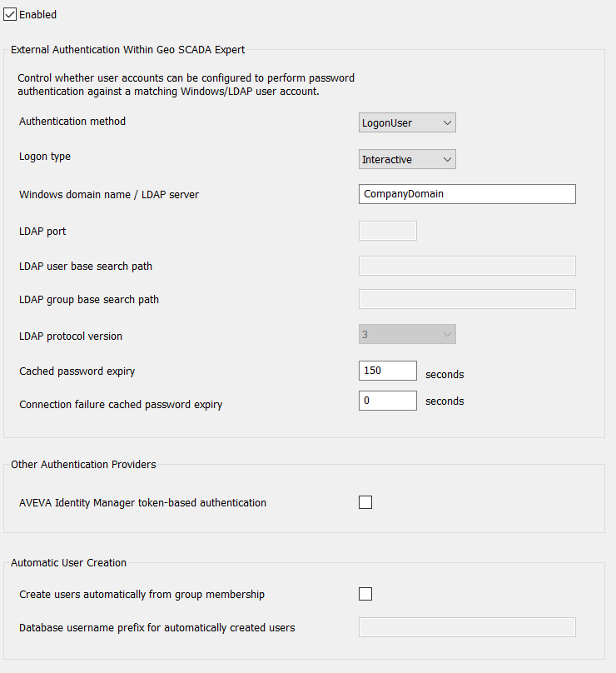The image size is (616, 673).
Task: Tick Create users automatically from group membership
Action: [x=365, y=594]
